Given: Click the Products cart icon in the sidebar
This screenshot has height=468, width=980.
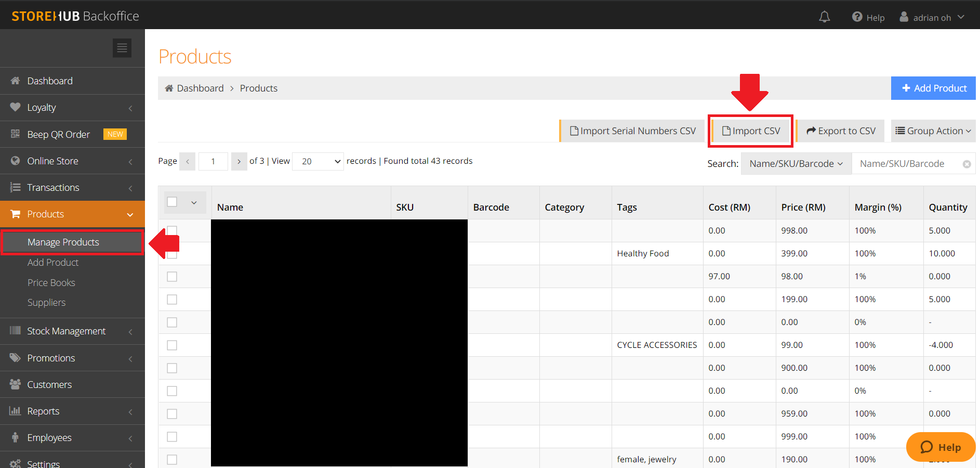Looking at the screenshot, I should click(15, 214).
